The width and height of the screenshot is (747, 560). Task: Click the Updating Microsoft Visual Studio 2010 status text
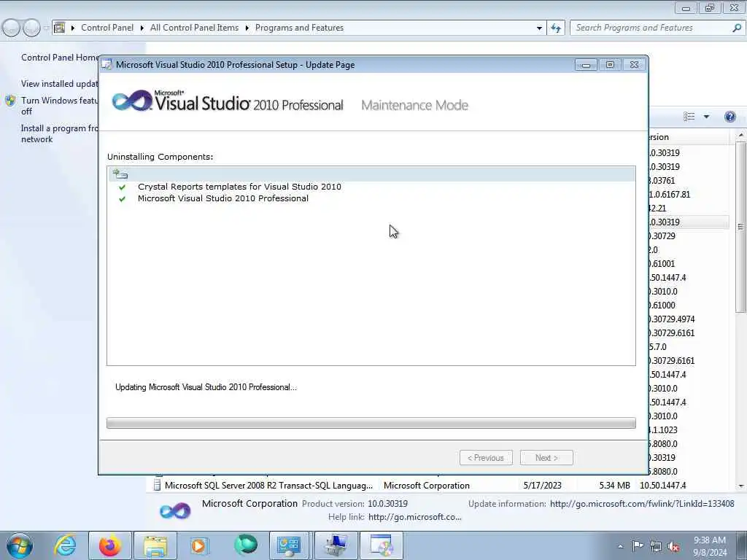(x=206, y=387)
